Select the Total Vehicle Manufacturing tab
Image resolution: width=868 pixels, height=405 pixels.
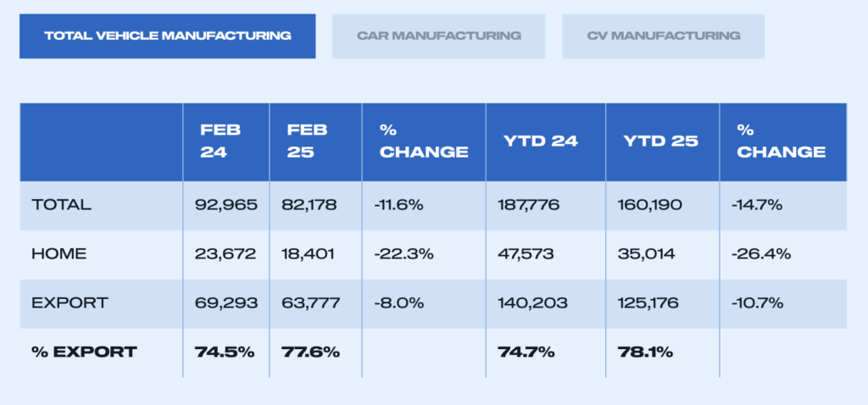coord(167,36)
